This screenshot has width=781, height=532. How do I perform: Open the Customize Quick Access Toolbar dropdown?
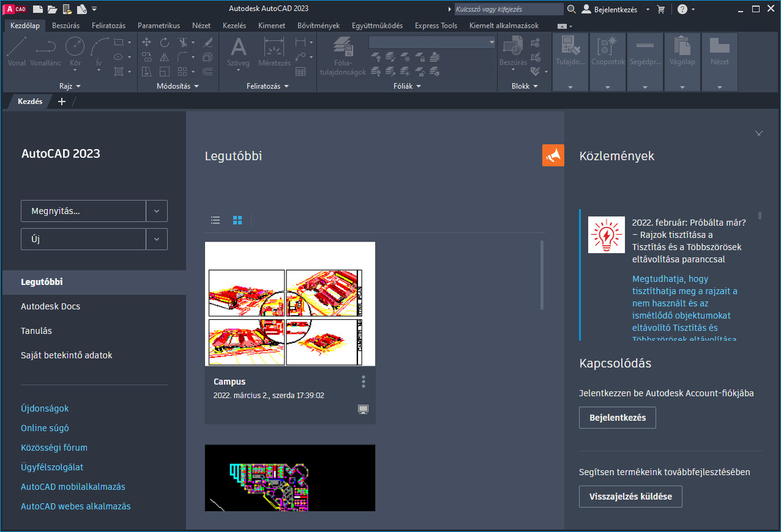pyautogui.click(x=94, y=9)
